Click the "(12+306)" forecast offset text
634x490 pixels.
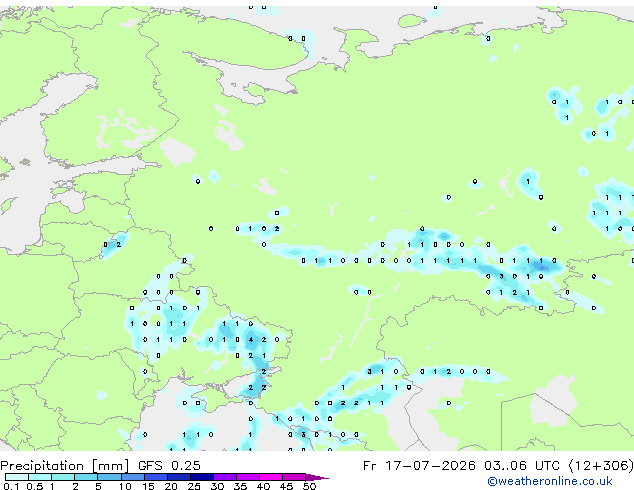pyautogui.click(x=601, y=466)
